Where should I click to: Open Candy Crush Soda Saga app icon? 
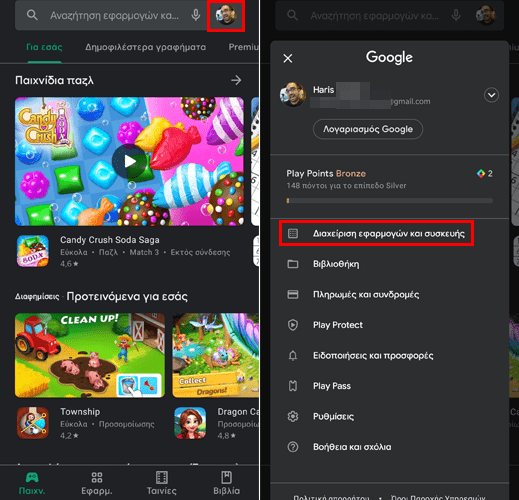pyautogui.click(x=33, y=251)
